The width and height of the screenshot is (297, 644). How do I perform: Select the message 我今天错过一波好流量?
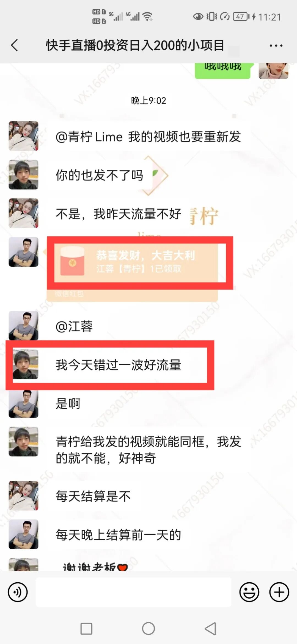(118, 365)
